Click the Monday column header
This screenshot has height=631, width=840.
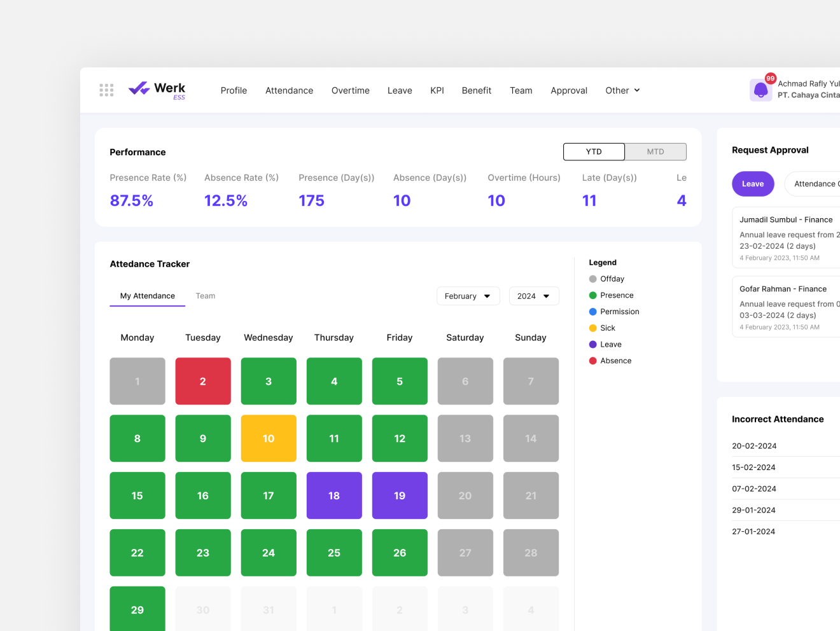click(x=137, y=338)
